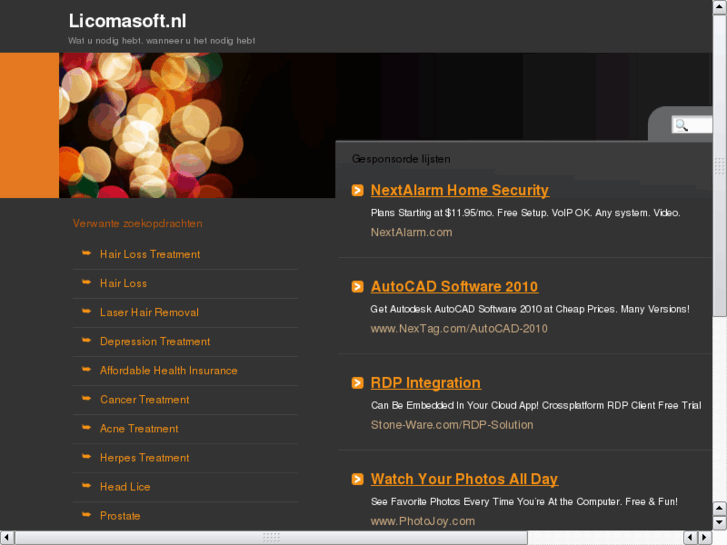The image size is (727, 545).
Task: Click orange arrow icon beside AutoCAD Software 2010
Action: click(x=357, y=287)
